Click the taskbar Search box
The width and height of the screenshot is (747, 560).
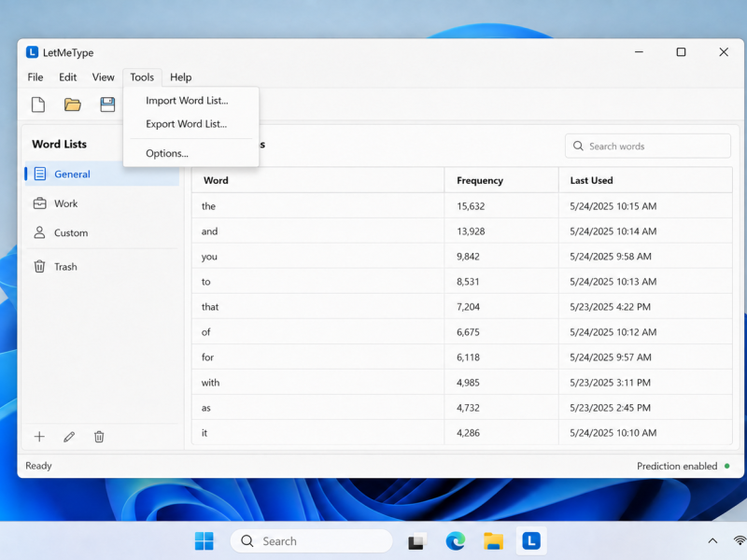click(x=311, y=541)
